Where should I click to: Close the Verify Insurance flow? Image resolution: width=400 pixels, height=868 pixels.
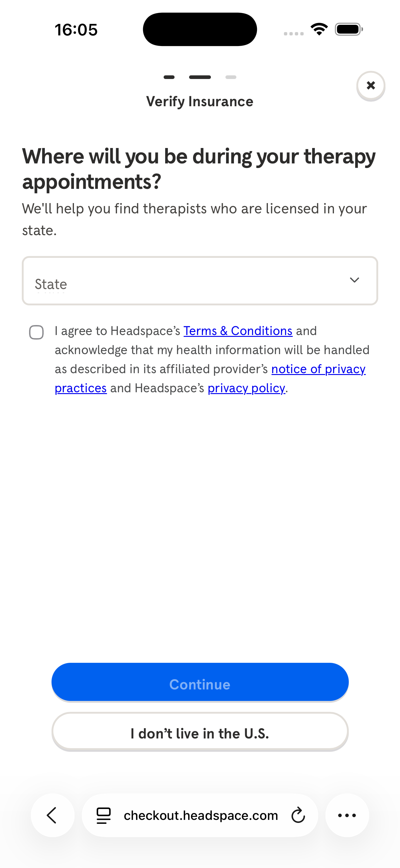371,86
